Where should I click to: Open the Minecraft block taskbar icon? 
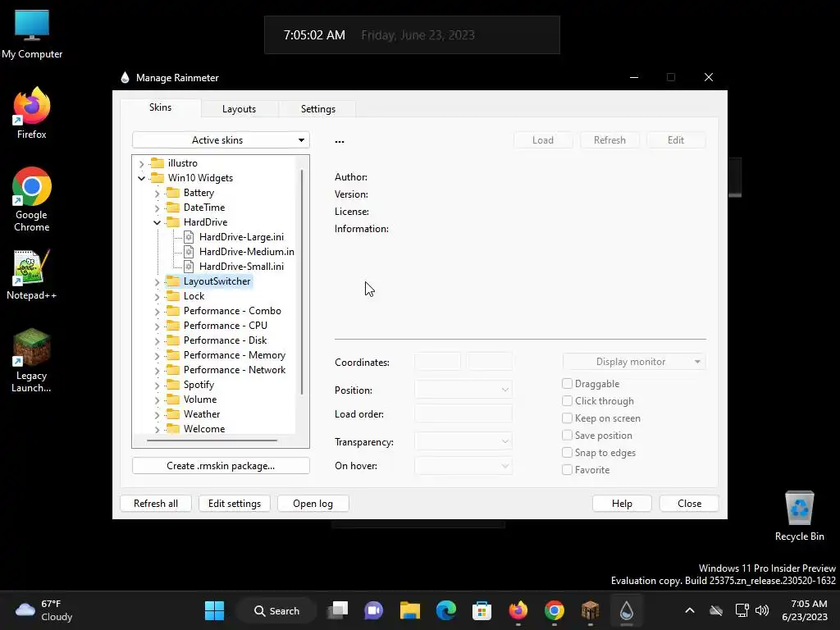[x=590, y=610]
